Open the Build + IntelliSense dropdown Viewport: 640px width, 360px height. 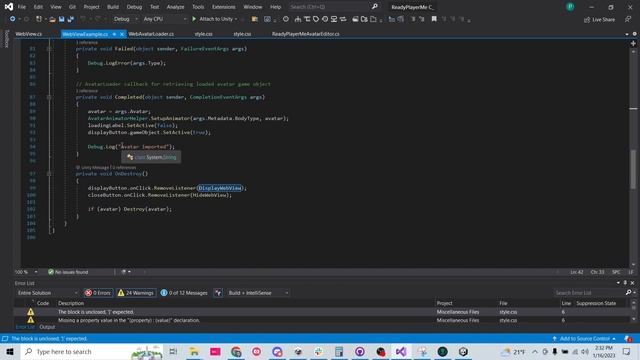(x=258, y=293)
